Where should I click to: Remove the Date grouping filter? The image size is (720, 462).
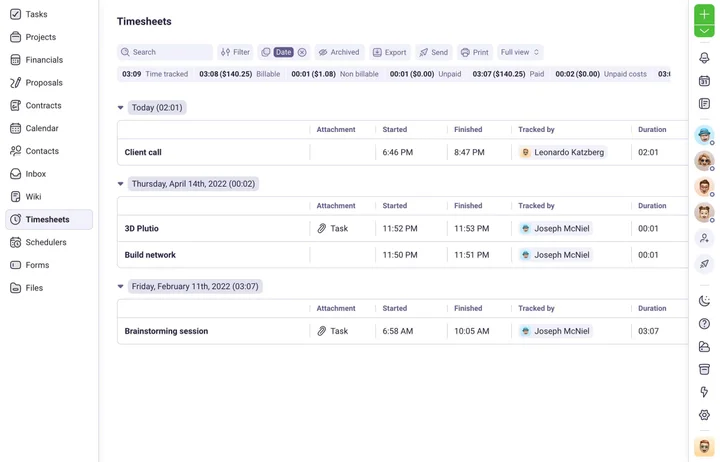[x=302, y=52]
